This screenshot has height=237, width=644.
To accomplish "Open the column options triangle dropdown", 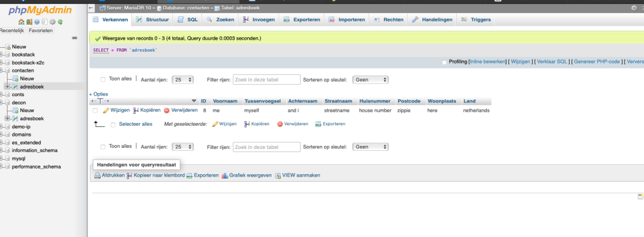I will pos(194,101).
